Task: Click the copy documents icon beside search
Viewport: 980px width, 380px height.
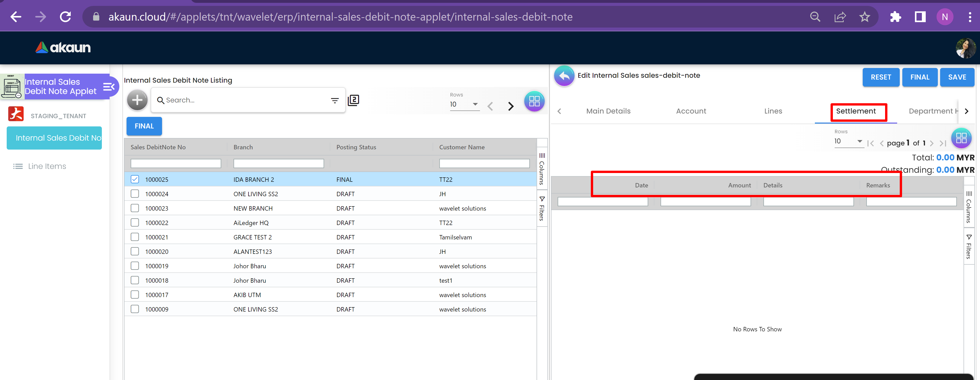Action: point(353,100)
